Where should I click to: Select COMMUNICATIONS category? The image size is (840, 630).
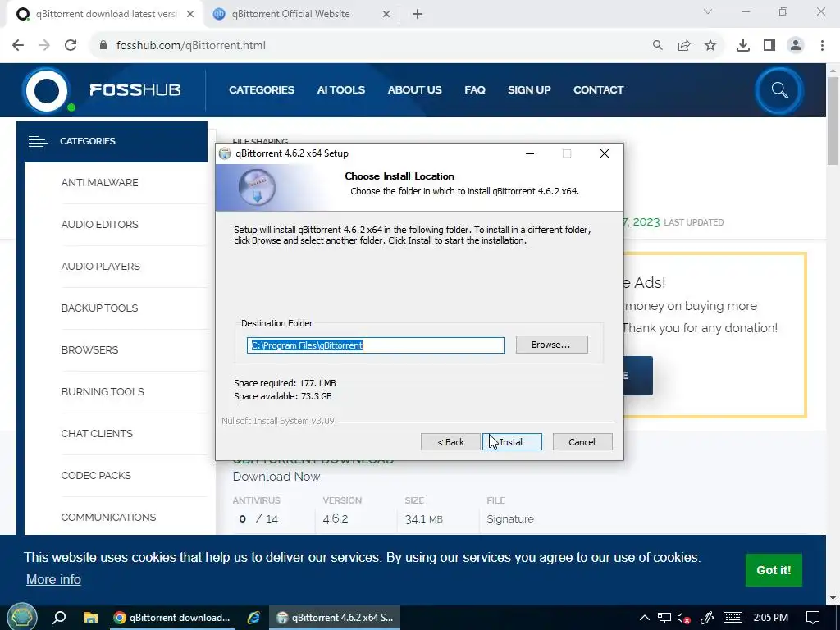(109, 517)
